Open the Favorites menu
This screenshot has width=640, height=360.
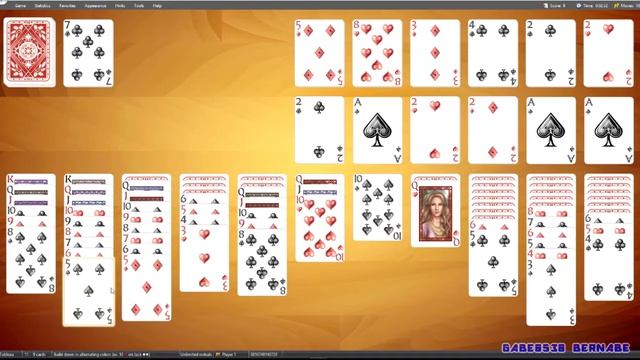point(67,6)
